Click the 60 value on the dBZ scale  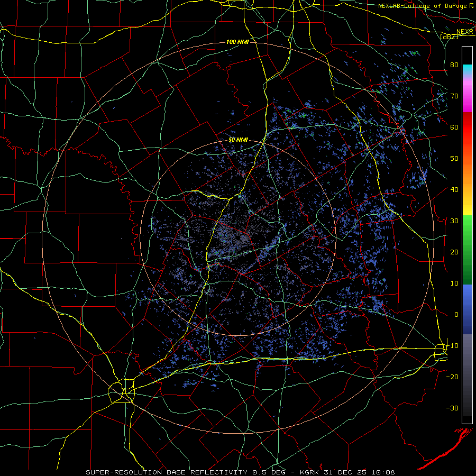pyautogui.click(x=454, y=127)
